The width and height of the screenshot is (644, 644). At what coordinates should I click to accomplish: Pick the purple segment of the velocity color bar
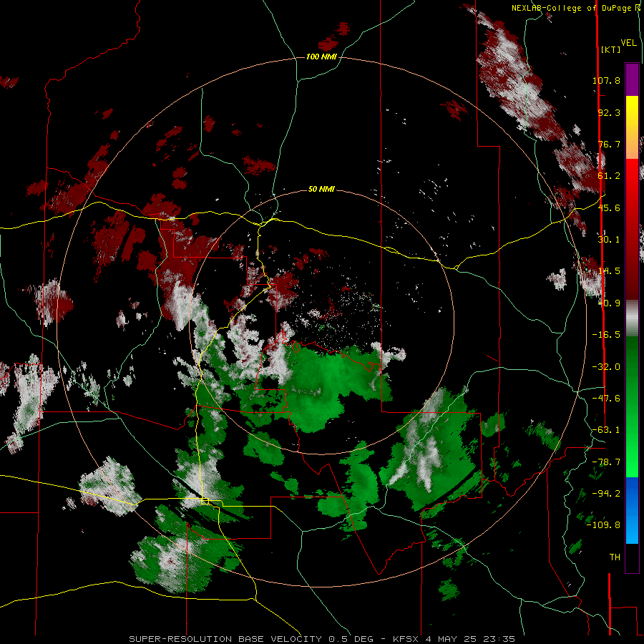[x=632, y=79]
